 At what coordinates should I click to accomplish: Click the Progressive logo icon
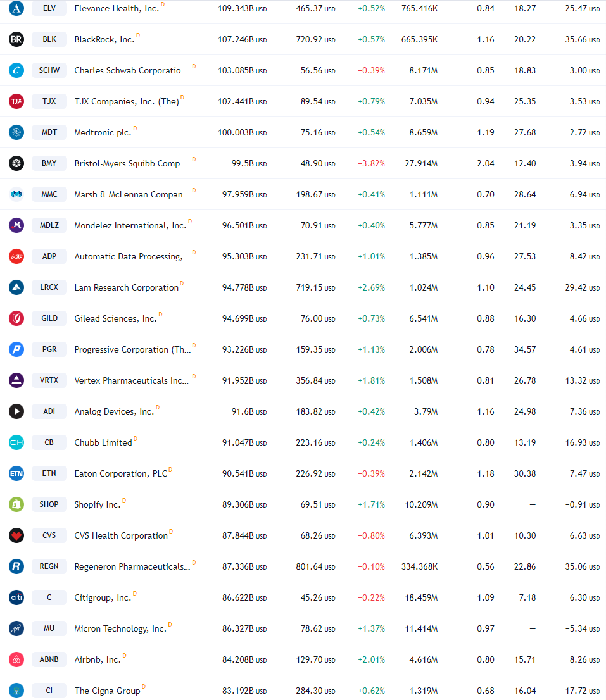click(x=16, y=349)
